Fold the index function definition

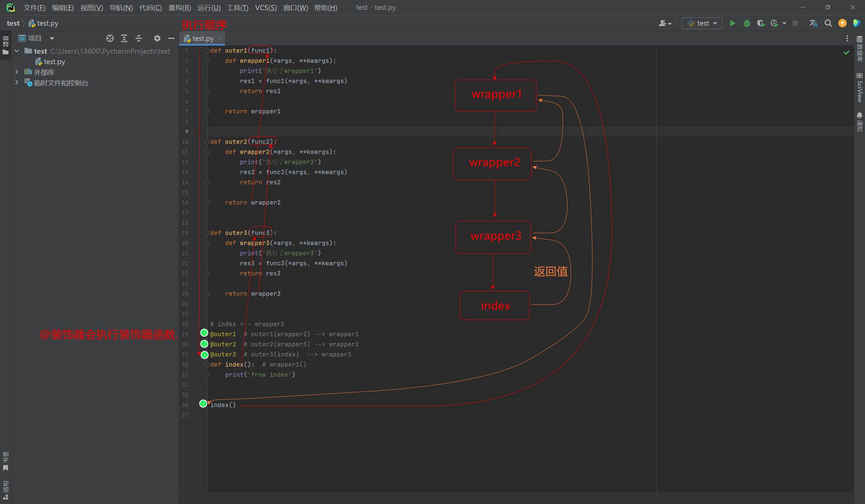(x=207, y=365)
